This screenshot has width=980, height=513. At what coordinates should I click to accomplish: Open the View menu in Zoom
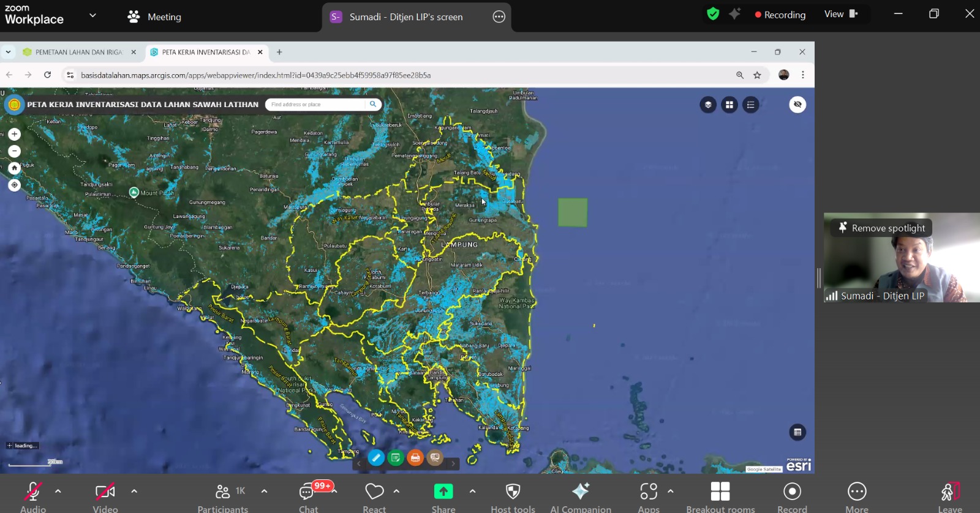(841, 14)
